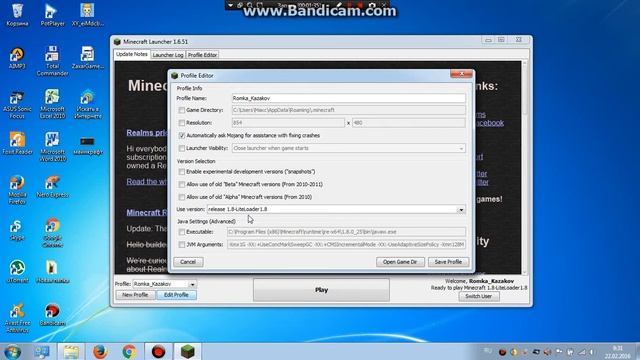Launch the Bandicam desktop shortcut
This screenshot has height=360, width=640.
point(52,315)
